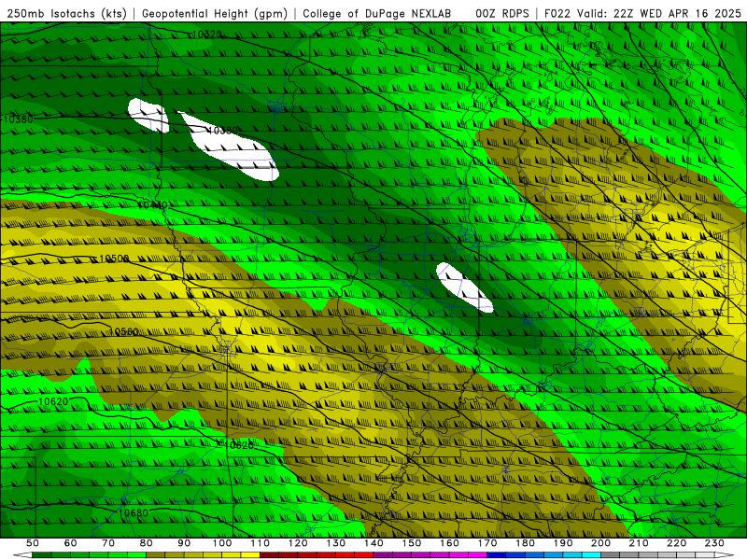Click the 60 value on the color scale
747x560 pixels.
coord(71,543)
